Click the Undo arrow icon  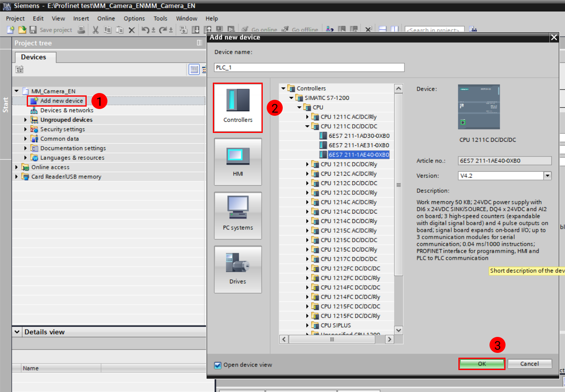pyautogui.click(x=145, y=30)
